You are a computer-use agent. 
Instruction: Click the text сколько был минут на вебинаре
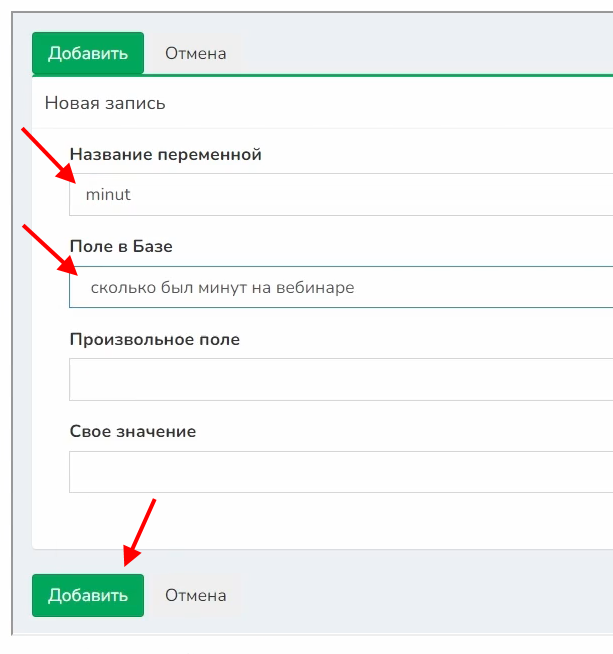222,288
